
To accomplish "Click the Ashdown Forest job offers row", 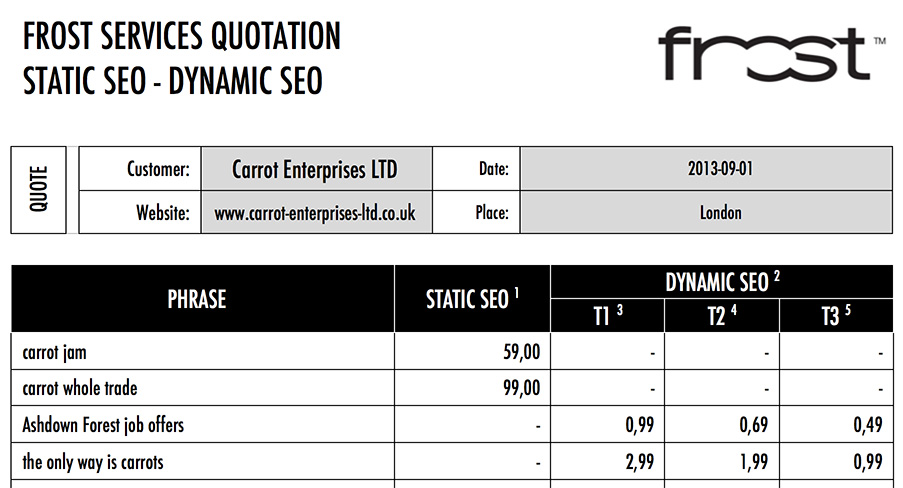I will (x=452, y=425).
